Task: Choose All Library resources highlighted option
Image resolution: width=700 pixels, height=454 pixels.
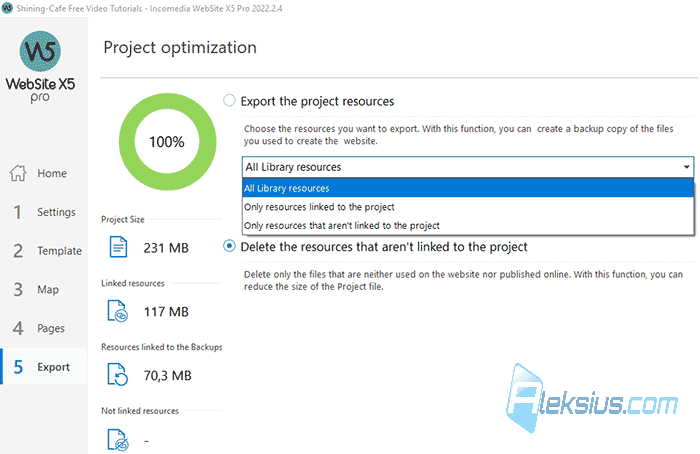Action: [x=468, y=188]
